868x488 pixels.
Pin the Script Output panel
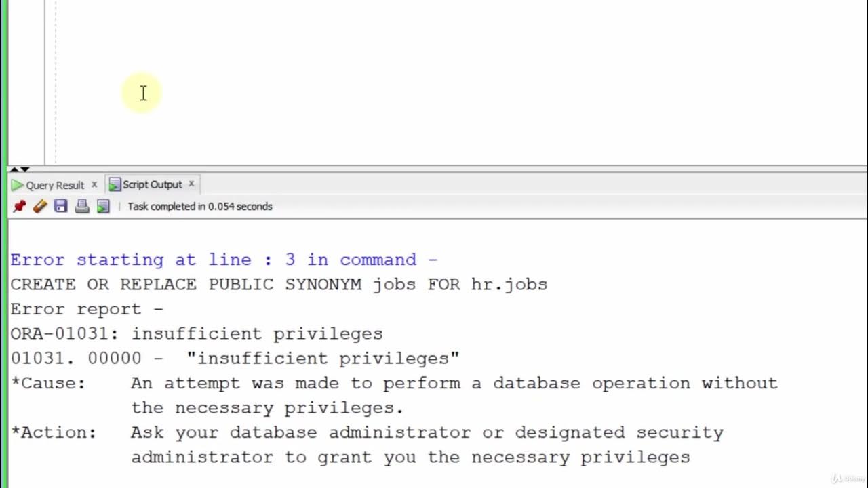tap(19, 207)
